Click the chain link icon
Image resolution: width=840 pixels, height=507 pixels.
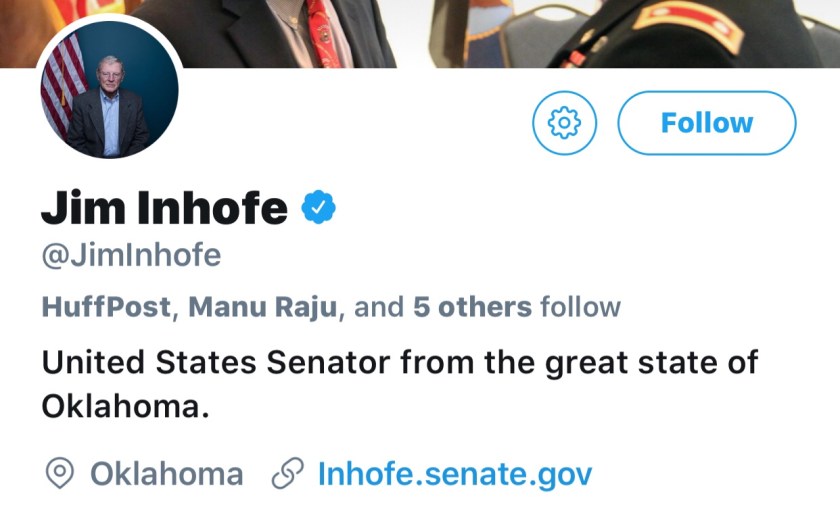coord(287,473)
